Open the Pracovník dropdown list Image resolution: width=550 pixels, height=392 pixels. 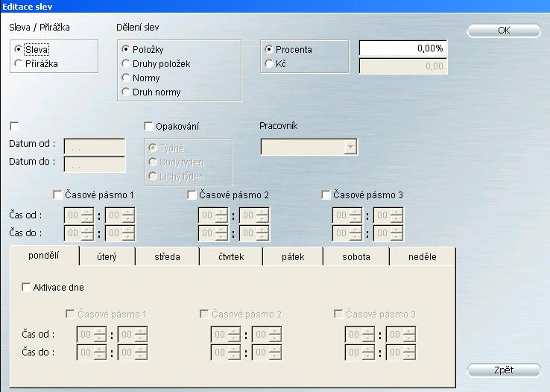click(350, 148)
